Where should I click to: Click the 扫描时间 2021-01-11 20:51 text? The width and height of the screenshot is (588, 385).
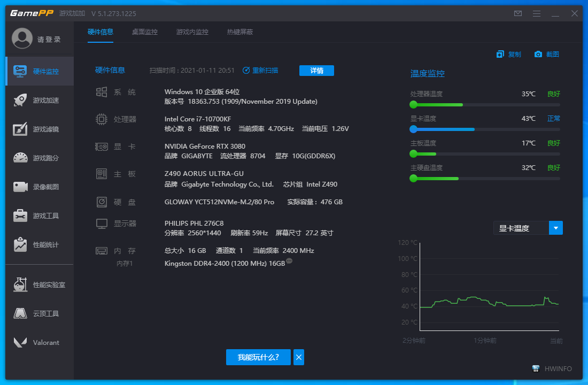[x=191, y=71]
